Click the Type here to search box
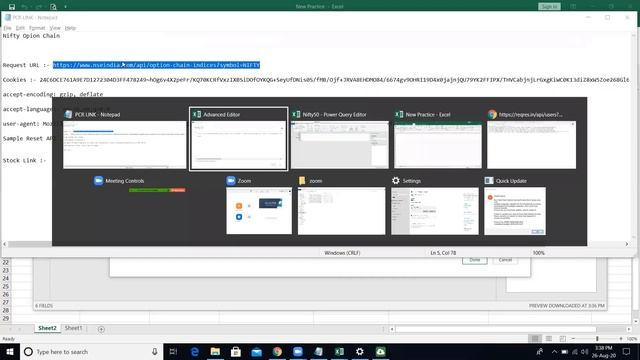Viewport: 640px width, 360px height. click(91, 351)
